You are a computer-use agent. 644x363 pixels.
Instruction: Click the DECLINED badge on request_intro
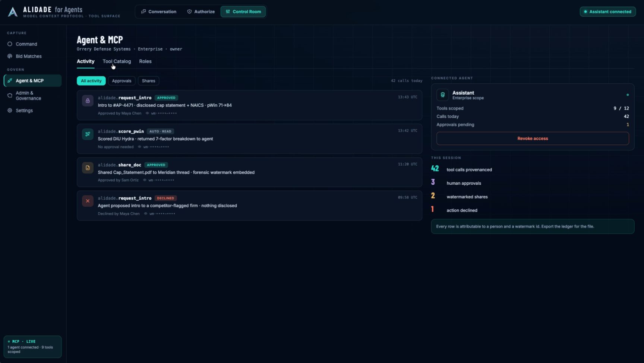[x=165, y=198]
